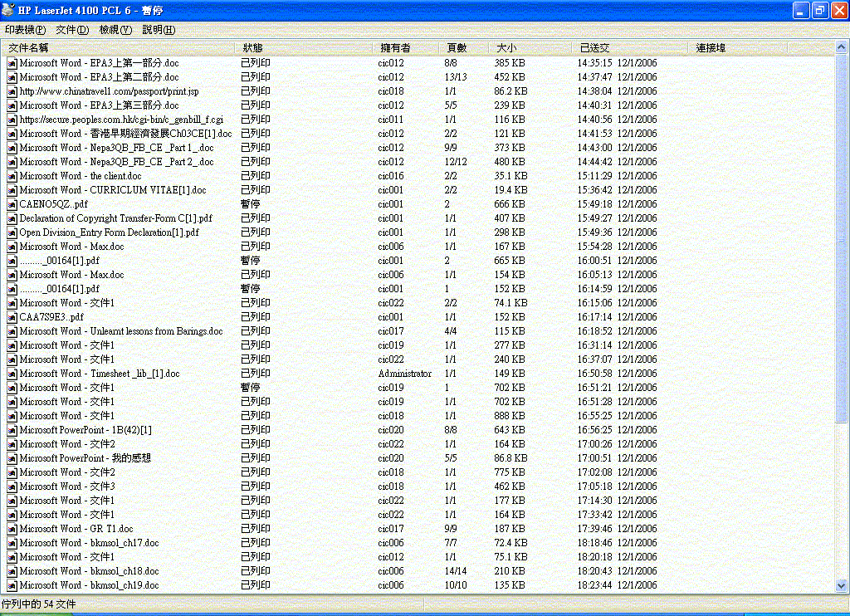The image size is (850, 616).
Task: Click the page count 14/14
Action: (456, 571)
